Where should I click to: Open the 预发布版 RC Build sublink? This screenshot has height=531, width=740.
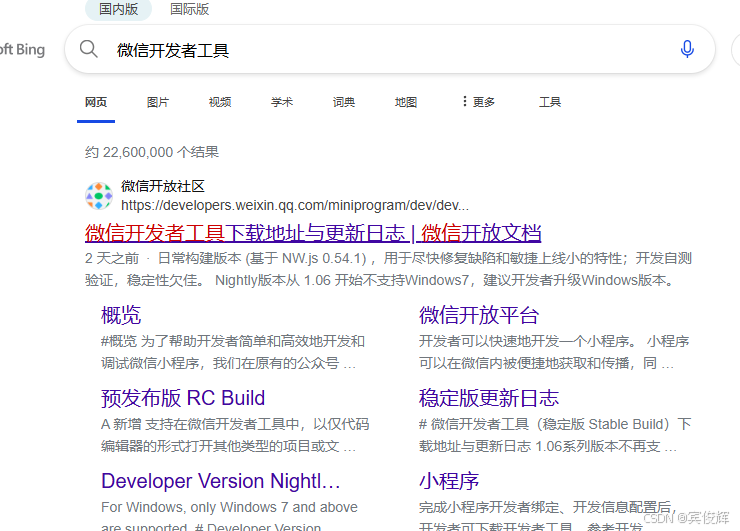click(183, 398)
